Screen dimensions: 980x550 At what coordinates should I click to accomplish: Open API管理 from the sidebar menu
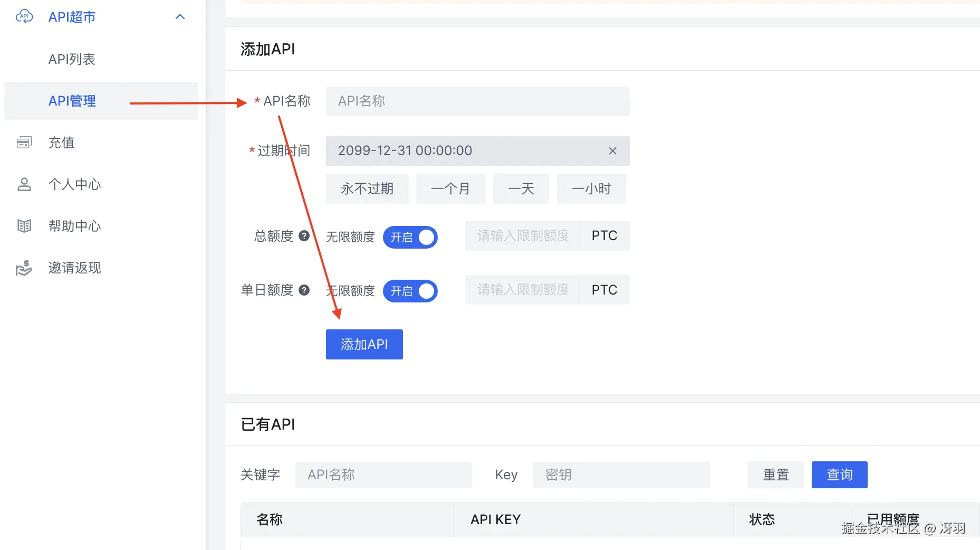click(x=72, y=101)
